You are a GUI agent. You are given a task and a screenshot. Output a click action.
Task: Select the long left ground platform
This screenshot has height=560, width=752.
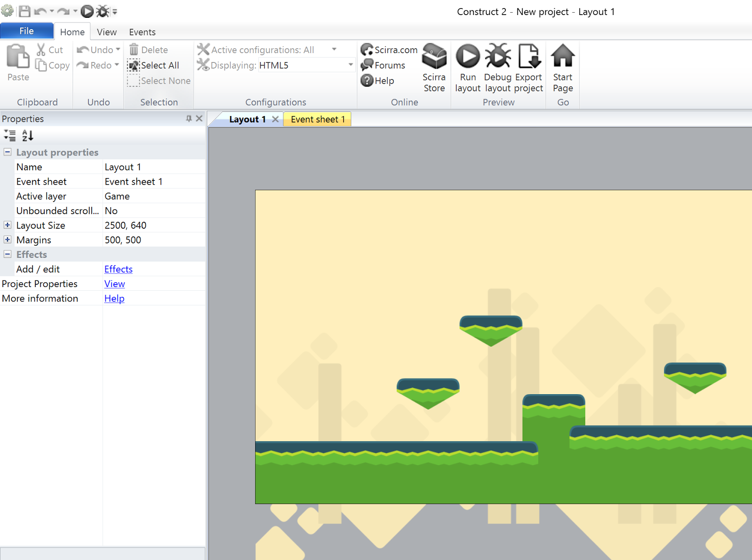click(x=397, y=472)
